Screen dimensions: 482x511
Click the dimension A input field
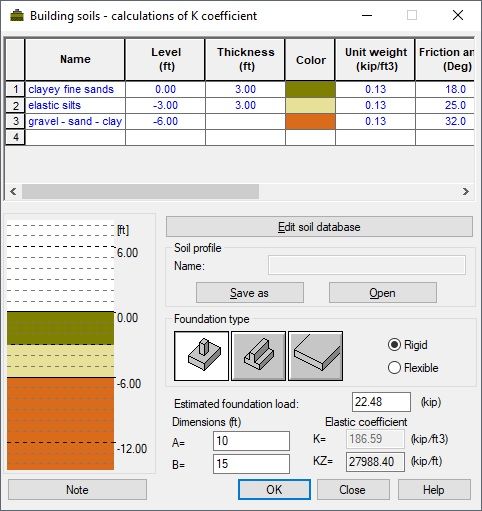coord(251,441)
